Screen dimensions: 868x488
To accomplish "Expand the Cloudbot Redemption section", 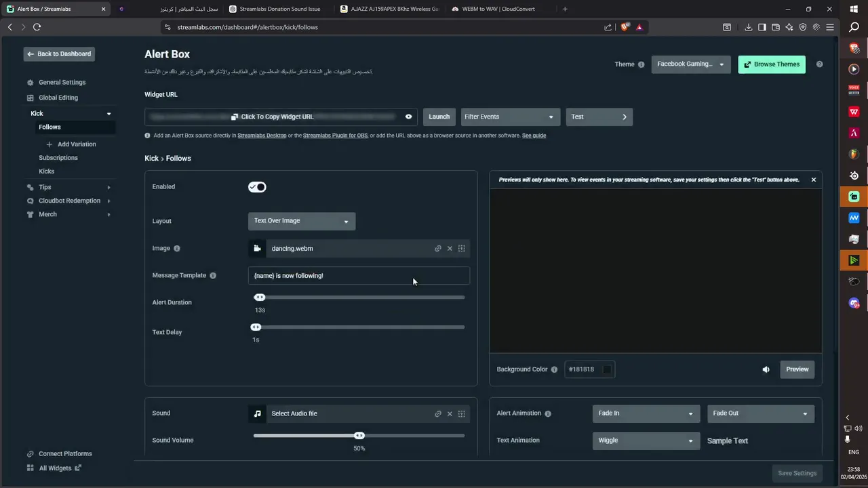I will click(x=108, y=201).
